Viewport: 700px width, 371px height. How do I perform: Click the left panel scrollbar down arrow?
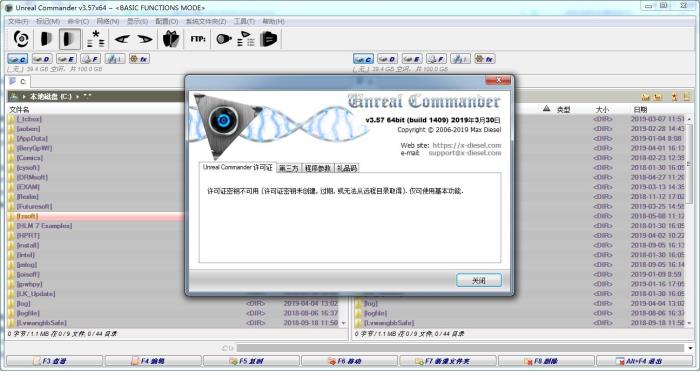coord(343,323)
